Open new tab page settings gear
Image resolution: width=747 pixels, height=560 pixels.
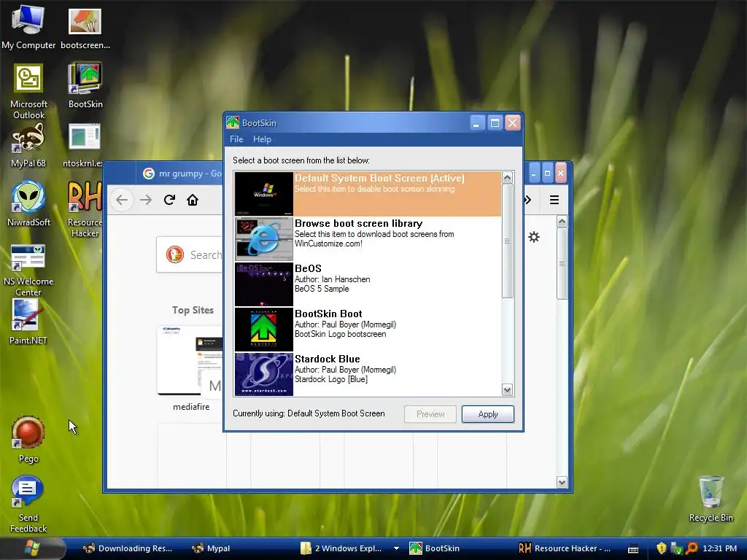tap(534, 237)
